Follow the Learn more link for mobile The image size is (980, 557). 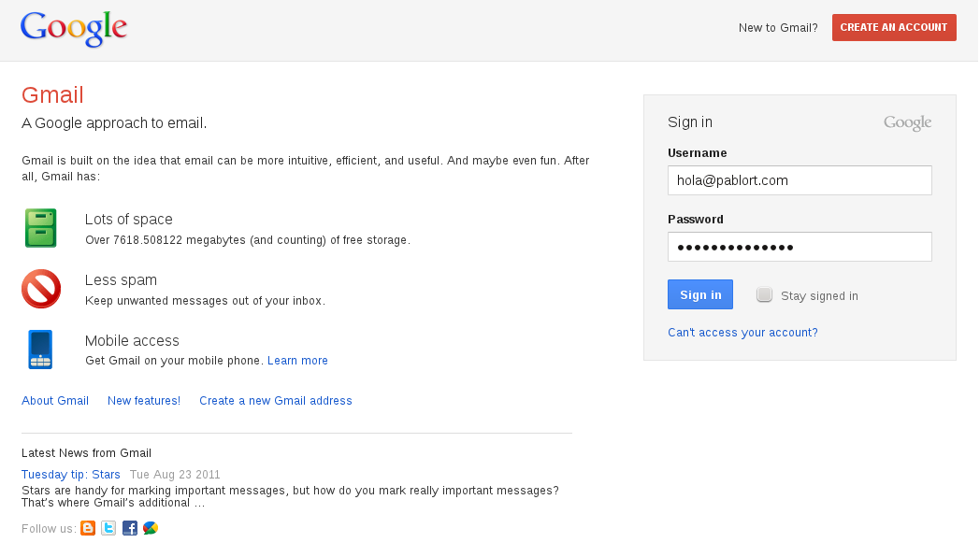[297, 361]
